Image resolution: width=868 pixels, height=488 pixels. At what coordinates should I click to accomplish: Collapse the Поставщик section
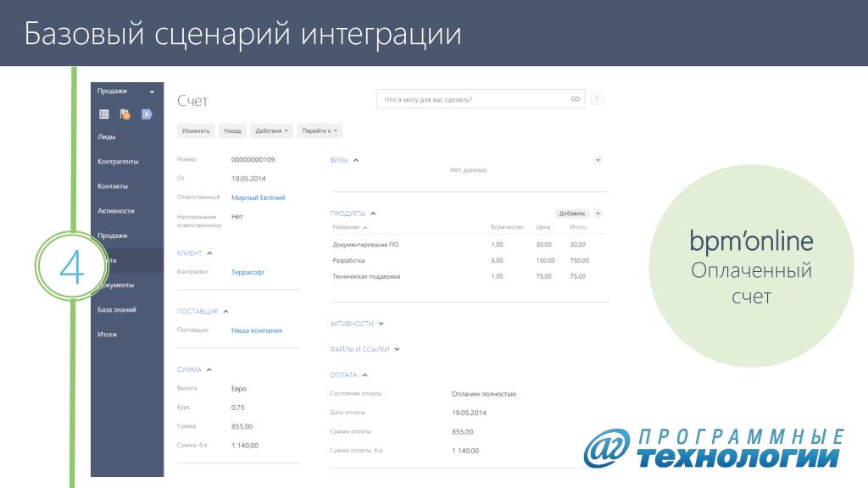225,312
